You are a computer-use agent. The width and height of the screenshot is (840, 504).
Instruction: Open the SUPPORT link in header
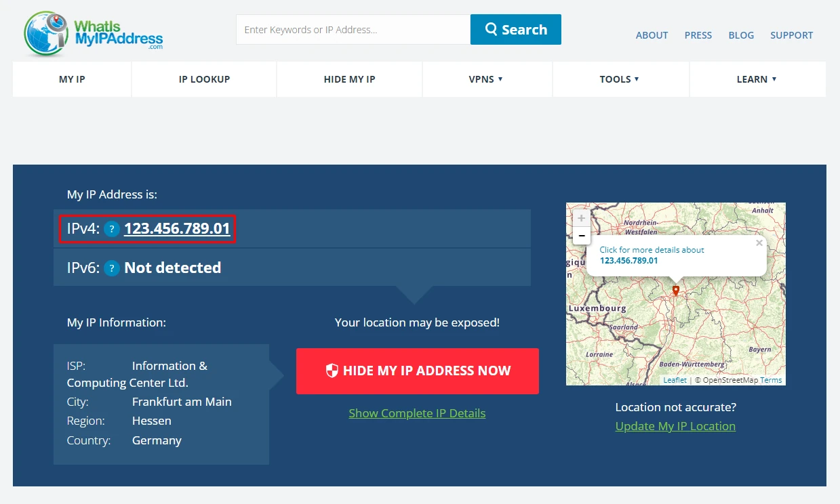point(791,35)
